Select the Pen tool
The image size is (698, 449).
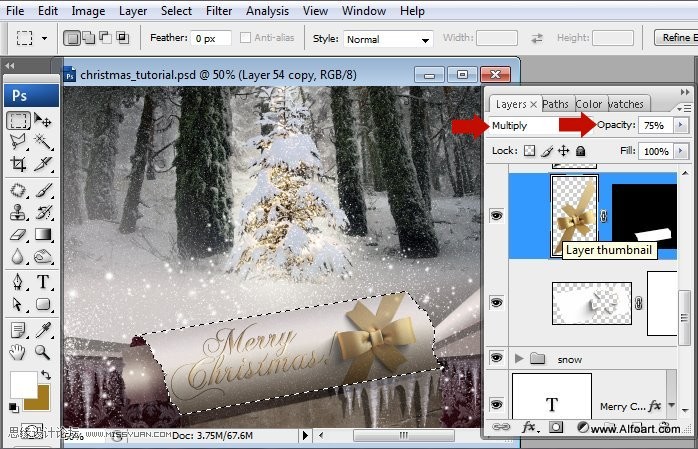click(x=18, y=282)
